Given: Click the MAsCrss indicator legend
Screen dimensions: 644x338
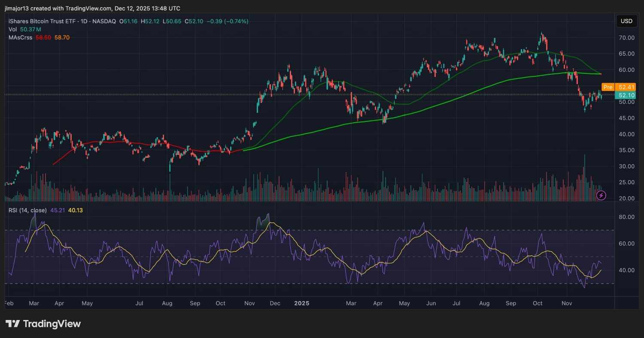Looking at the screenshot, I should coord(20,37).
